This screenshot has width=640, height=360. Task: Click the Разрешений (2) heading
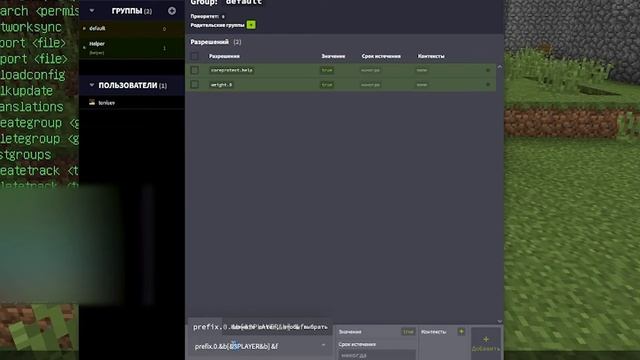click(216, 42)
